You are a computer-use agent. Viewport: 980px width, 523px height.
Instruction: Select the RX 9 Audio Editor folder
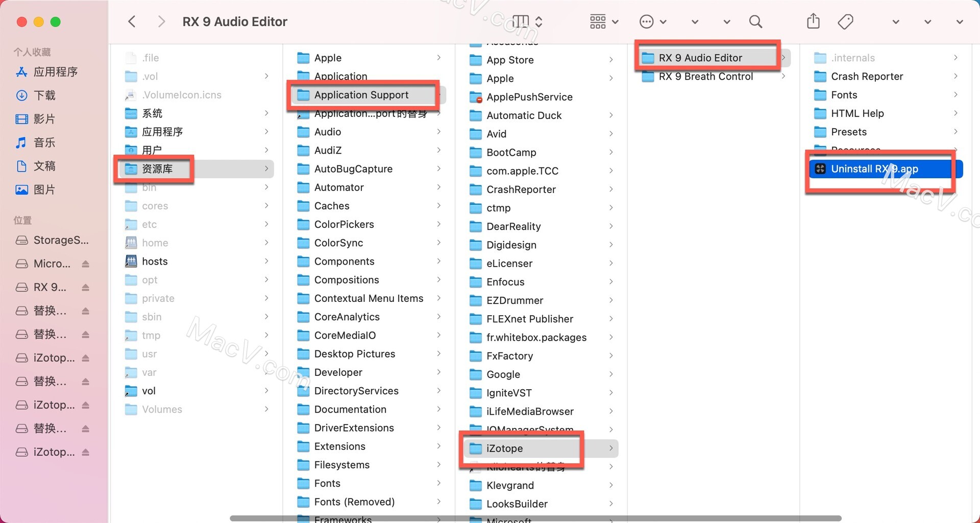713,58
